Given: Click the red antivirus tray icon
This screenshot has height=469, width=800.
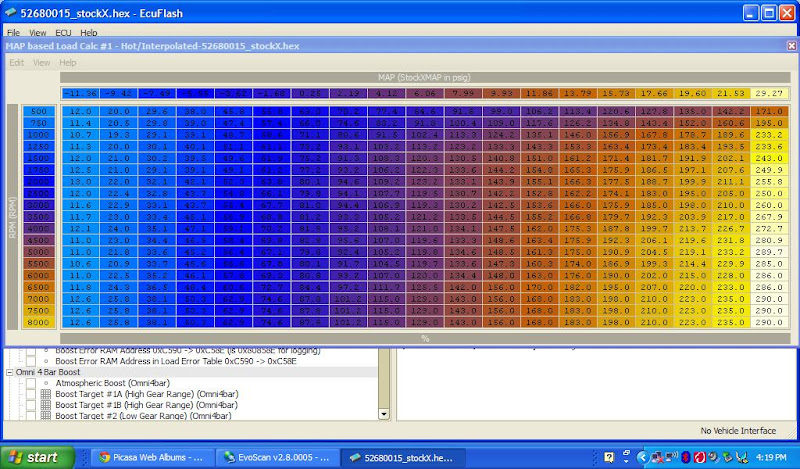Looking at the screenshot, I should pyautogui.click(x=699, y=457).
